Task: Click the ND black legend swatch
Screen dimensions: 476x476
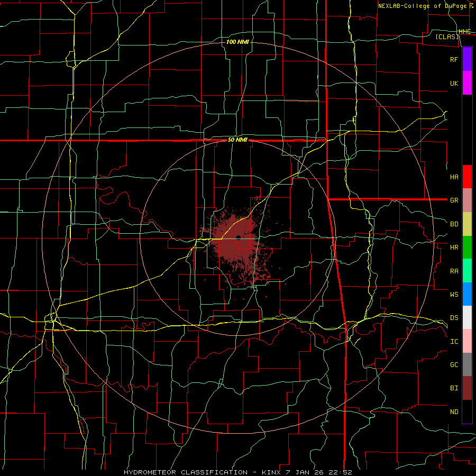Action: point(467,411)
